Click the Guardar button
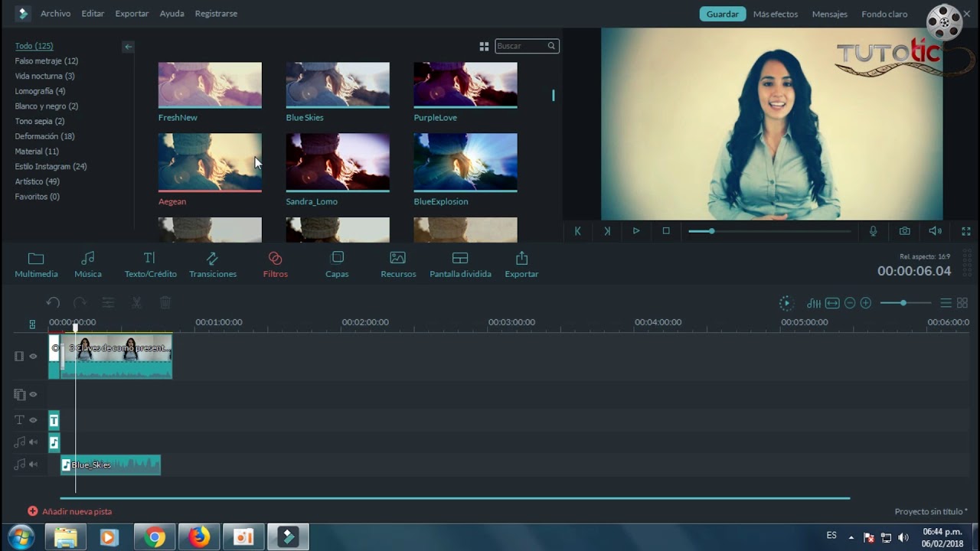980x551 pixels. [722, 14]
